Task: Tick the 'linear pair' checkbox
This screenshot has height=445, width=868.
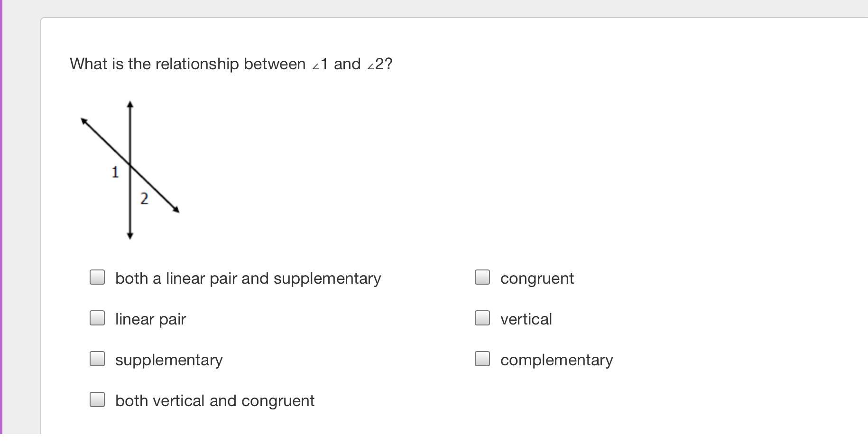Action: coord(97,318)
